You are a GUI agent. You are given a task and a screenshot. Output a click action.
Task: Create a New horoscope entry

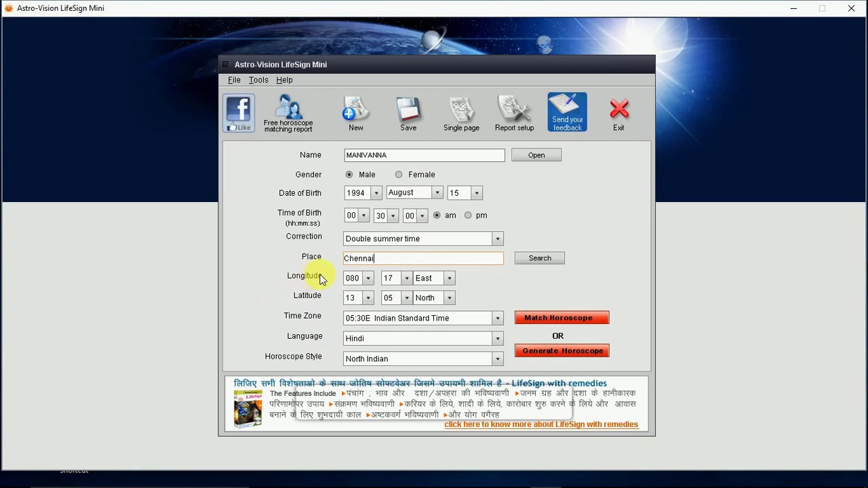coord(356,113)
